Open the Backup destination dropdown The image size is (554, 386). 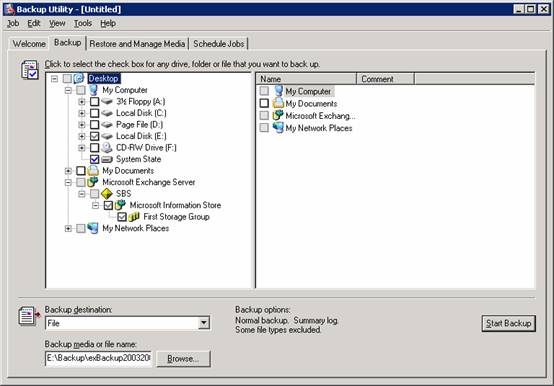tap(204, 323)
